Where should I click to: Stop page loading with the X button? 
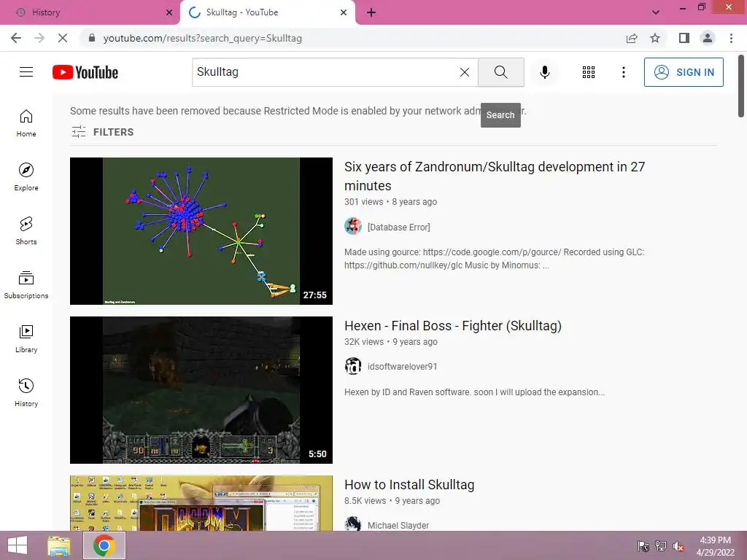(x=63, y=38)
